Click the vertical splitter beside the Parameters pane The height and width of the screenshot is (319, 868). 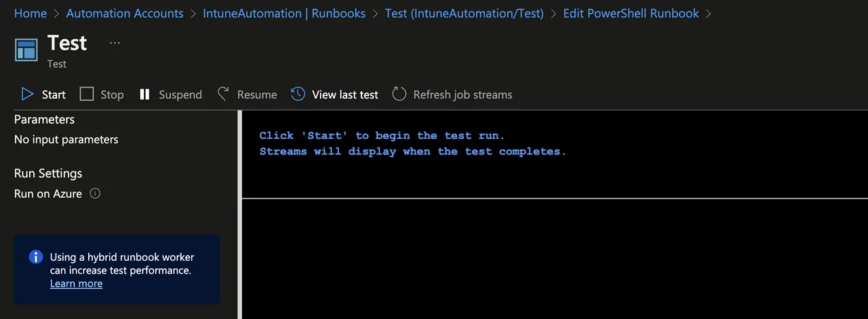[x=239, y=214]
